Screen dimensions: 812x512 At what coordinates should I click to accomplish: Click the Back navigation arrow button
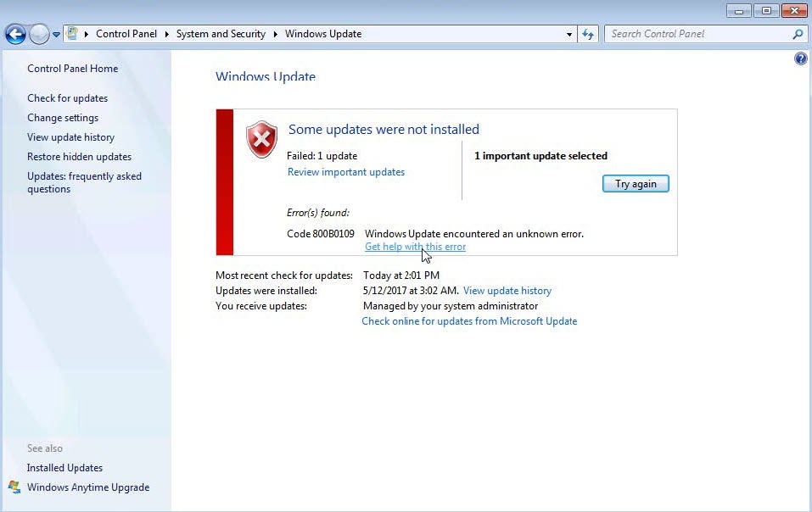click(x=15, y=34)
